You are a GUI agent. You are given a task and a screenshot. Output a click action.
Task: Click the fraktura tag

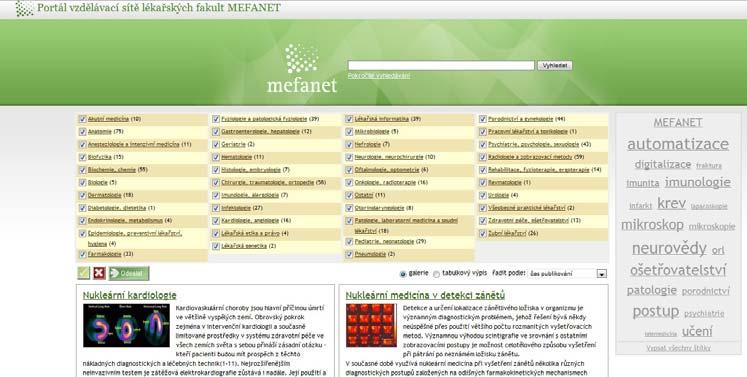coord(709,165)
